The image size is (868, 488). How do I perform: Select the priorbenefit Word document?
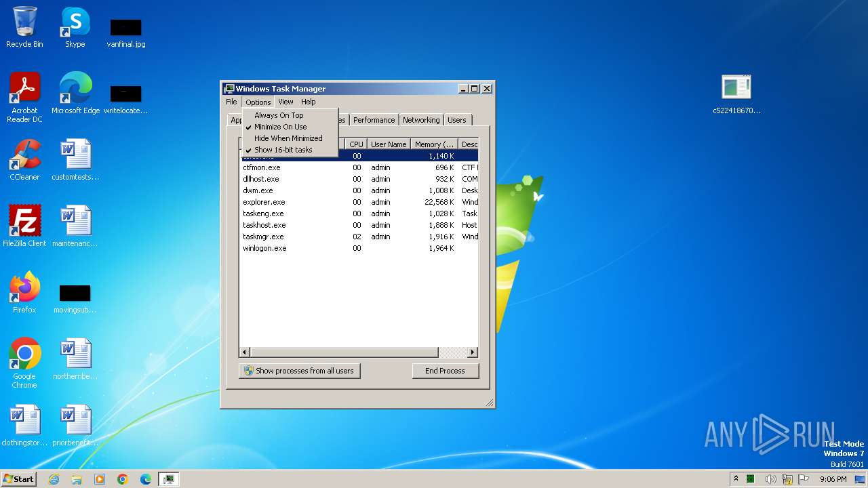click(75, 426)
